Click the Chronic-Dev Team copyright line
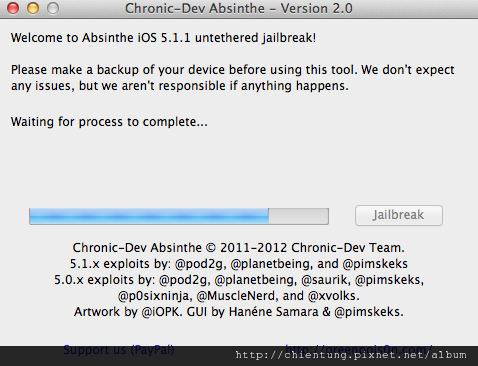This screenshot has height=366, width=478. (x=239, y=248)
